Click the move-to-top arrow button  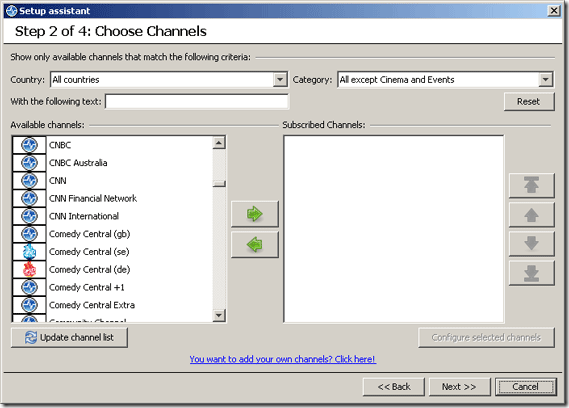point(532,185)
